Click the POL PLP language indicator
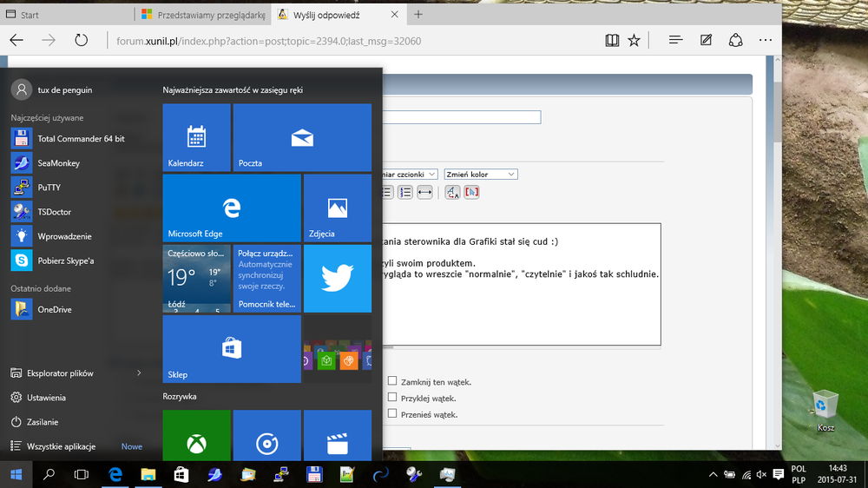Screen dimensions: 868x488 point(799,475)
